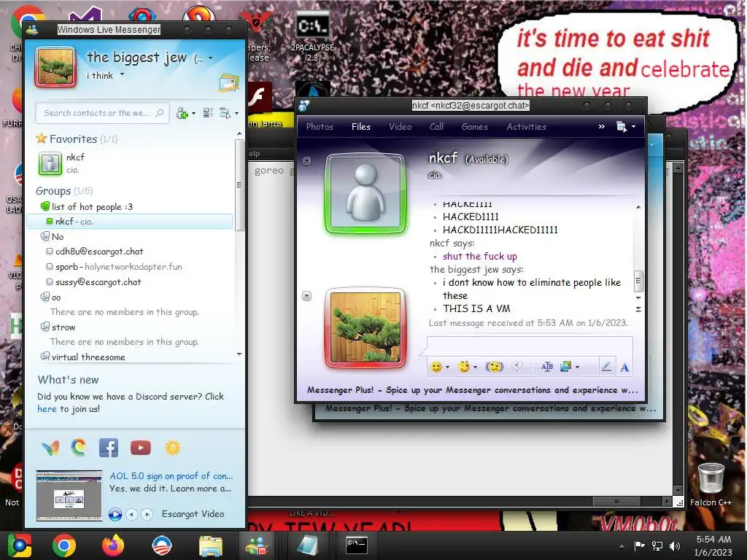Open File Explorer from the taskbar

pos(211,545)
